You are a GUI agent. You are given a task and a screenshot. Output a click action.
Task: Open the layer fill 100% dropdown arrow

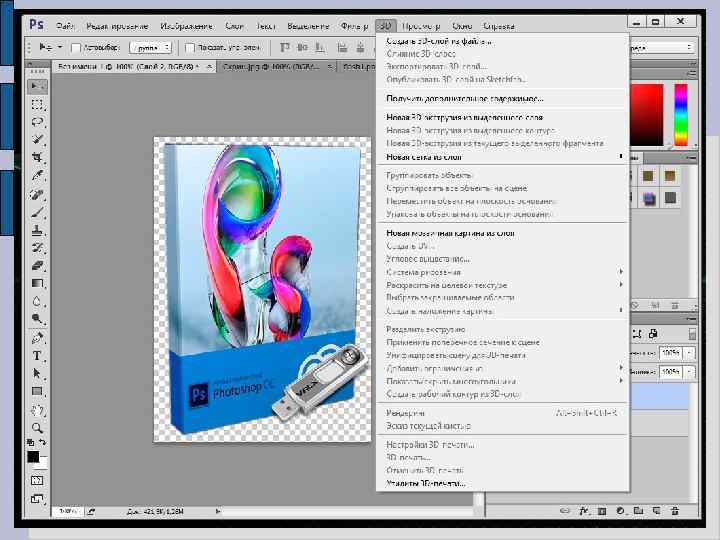pos(689,371)
